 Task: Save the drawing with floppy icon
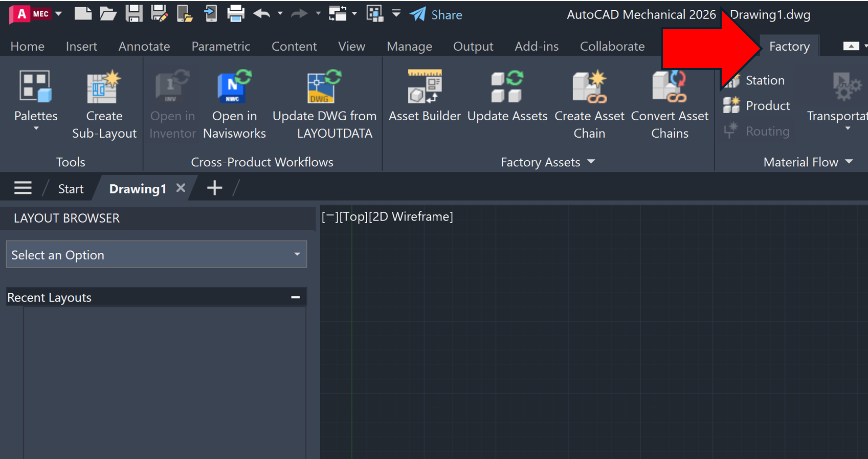point(133,14)
